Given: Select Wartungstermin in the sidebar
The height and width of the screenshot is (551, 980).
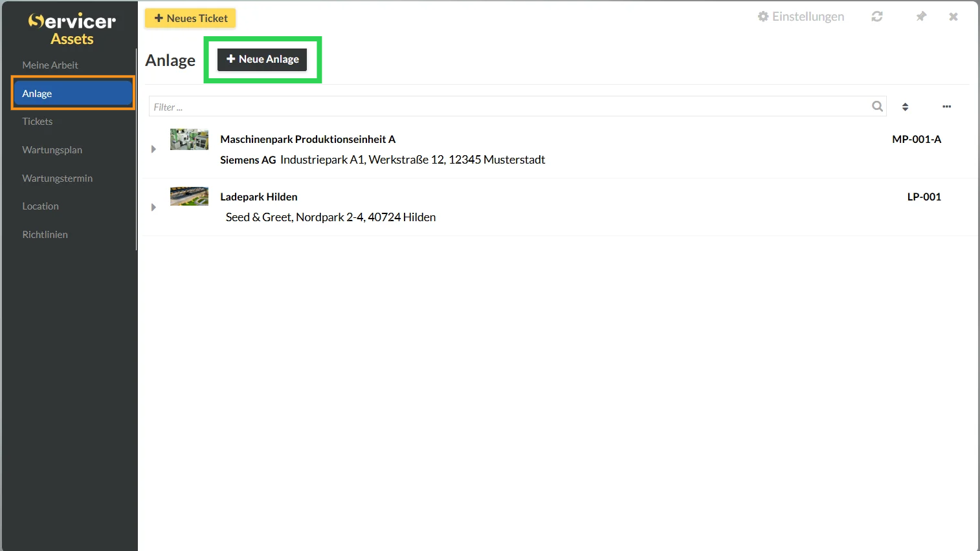Looking at the screenshot, I should click(57, 178).
